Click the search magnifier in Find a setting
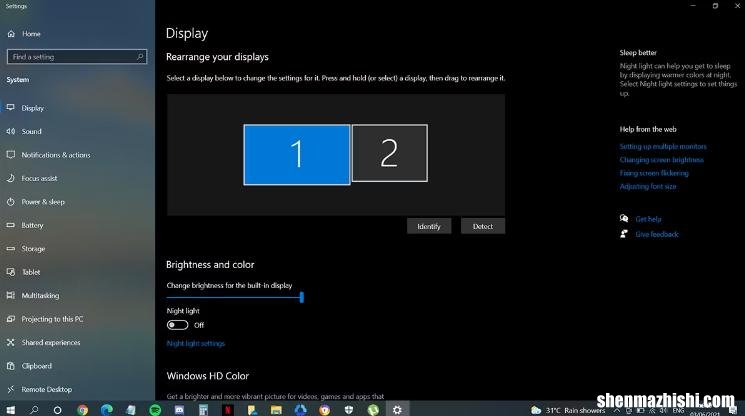 (x=140, y=57)
